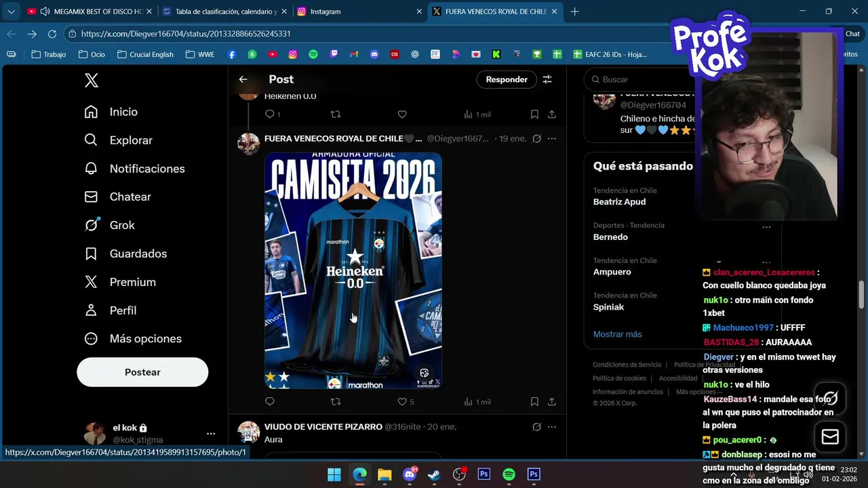Open the Camiseta 2026 jersey image
Image resolution: width=868 pixels, height=488 pixels.
point(353,270)
